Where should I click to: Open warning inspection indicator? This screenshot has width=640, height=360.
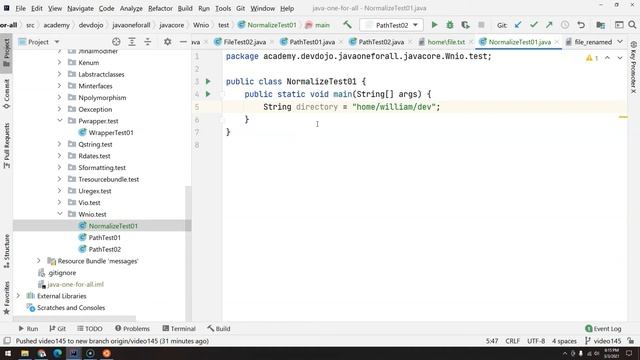click(x=592, y=58)
